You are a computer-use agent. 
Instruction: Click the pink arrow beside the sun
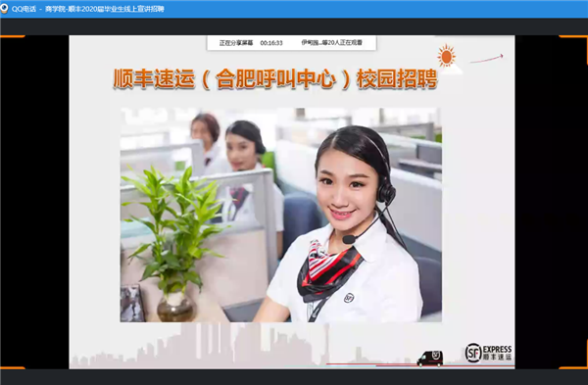click(x=486, y=59)
